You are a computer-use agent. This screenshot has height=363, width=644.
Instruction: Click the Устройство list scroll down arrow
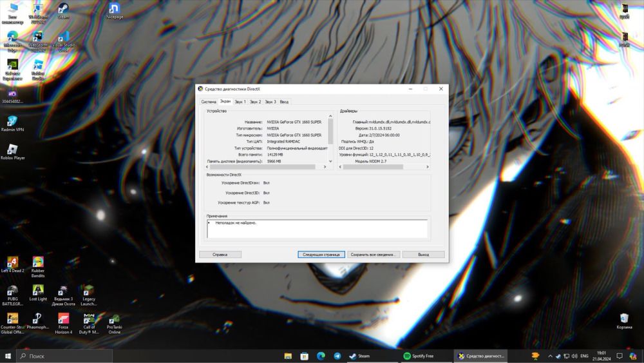click(x=330, y=161)
